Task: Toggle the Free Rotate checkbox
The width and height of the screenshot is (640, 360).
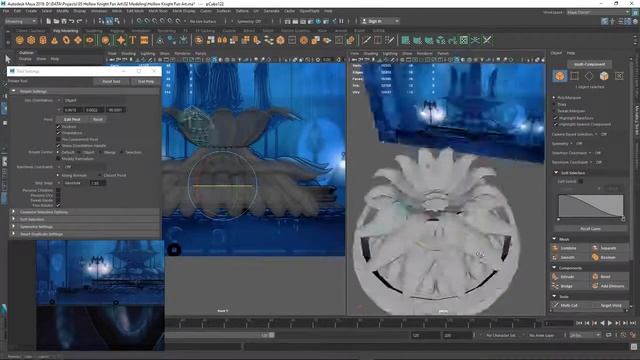Action: 58,205
